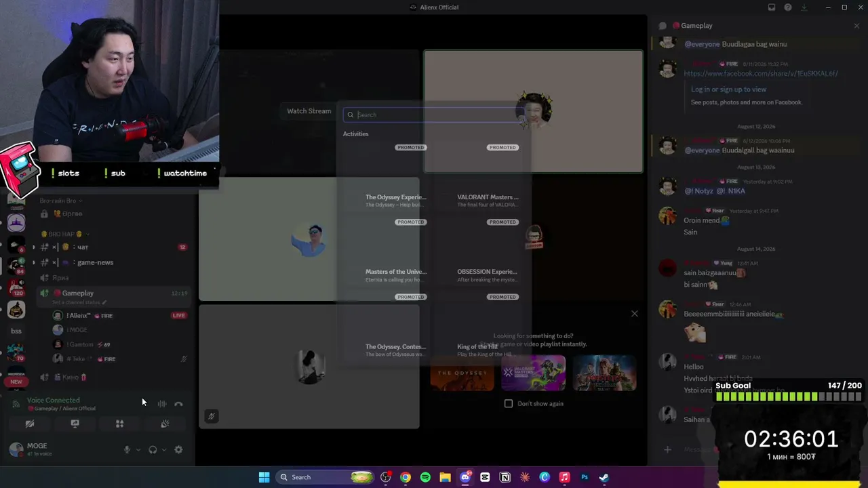The height and width of the screenshot is (488, 868).
Task: Open the Facebook share link in chat
Action: (x=761, y=74)
